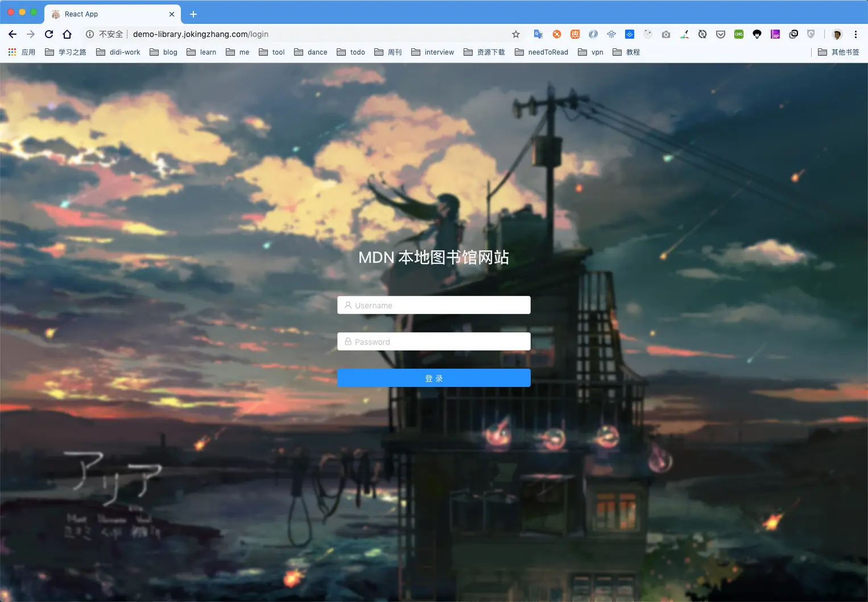The height and width of the screenshot is (602, 868).
Task: Open the todo bookmark folder
Action: (x=350, y=52)
